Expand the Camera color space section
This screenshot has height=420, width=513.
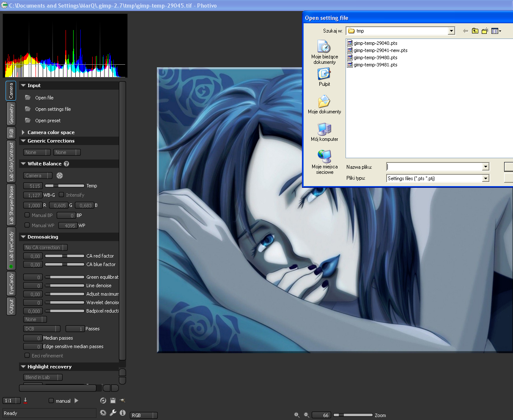(23, 132)
